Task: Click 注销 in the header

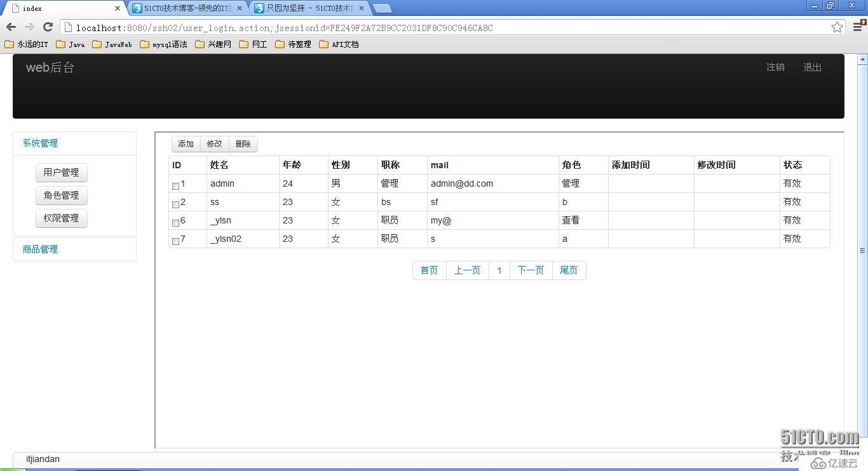Action: (775, 67)
